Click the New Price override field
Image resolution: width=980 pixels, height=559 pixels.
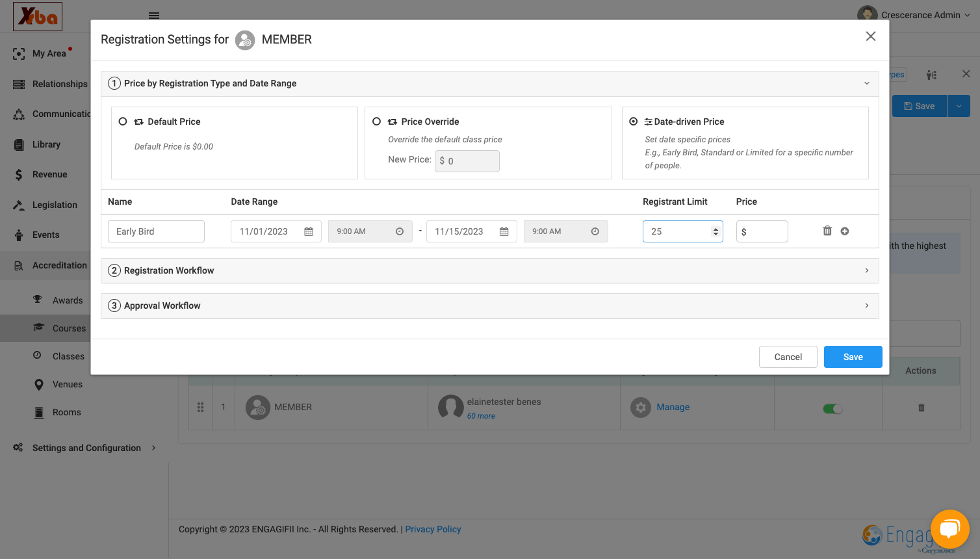pyautogui.click(x=467, y=161)
